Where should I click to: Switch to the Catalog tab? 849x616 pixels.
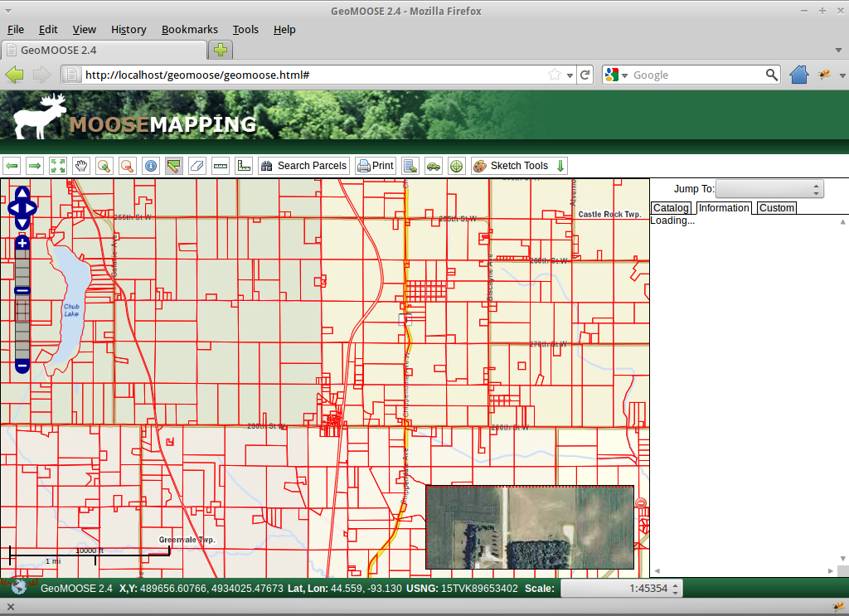pos(671,208)
